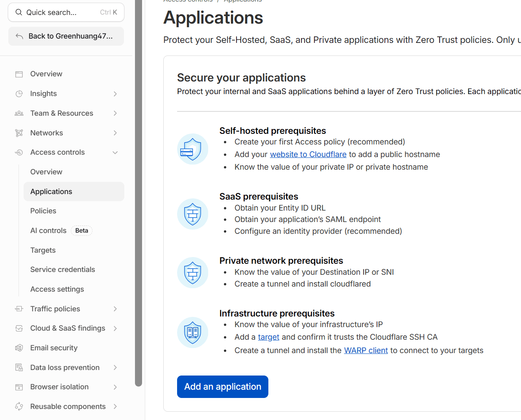The height and width of the screenshot is (420, 521).
Task: Click the Traffic policies icon
Action: coord(19,309)
